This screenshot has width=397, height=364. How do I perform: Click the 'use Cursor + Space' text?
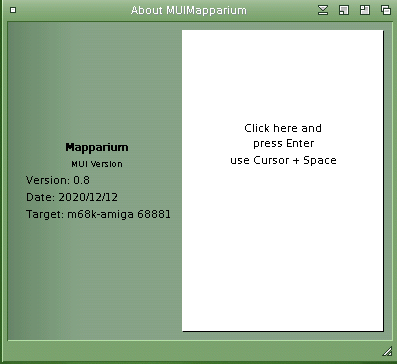tap(283, 160)
